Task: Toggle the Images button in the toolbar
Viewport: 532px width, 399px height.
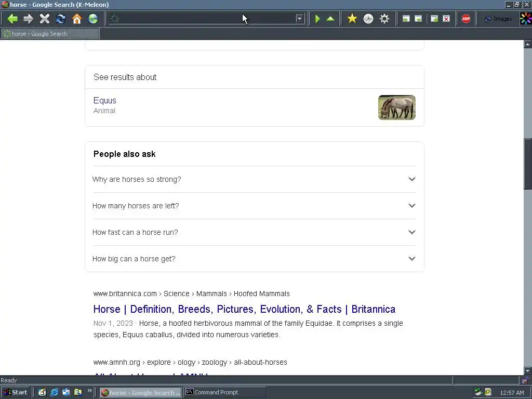Action: (x=498, y=19)
